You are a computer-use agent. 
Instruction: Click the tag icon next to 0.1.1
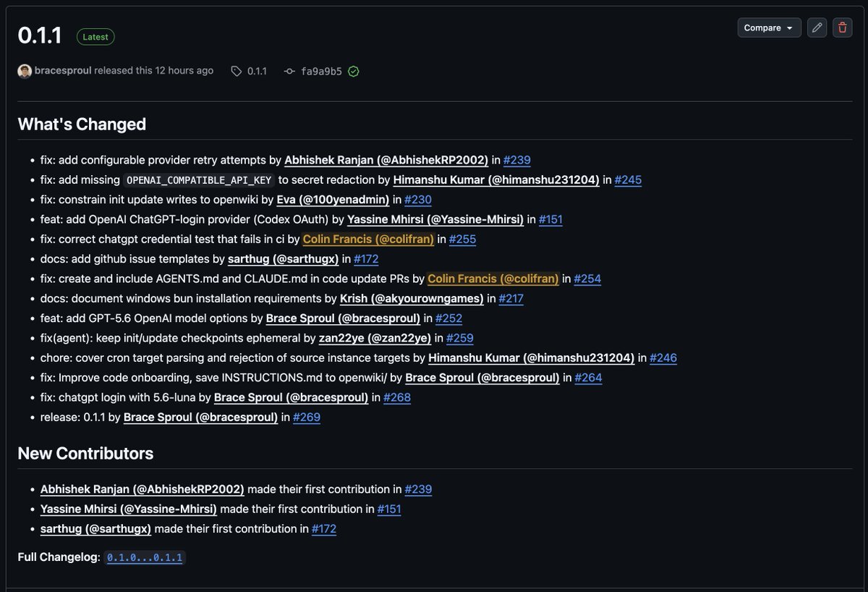tap(237, 71)
